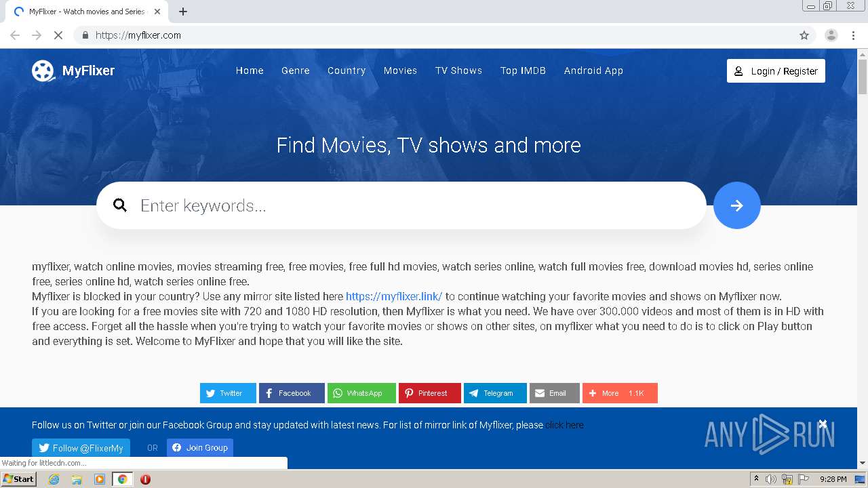Open the Home nav item
868x488 pixels.
pyautogui.click(x=250, y=70)
